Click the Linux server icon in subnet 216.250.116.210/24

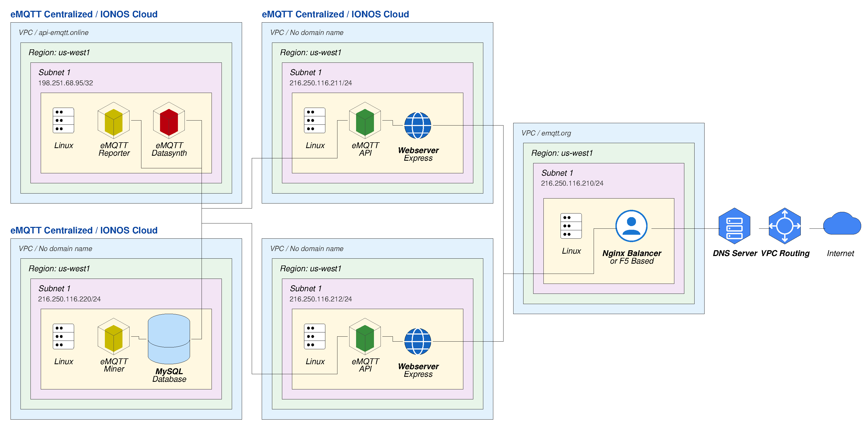coord(571,226)
